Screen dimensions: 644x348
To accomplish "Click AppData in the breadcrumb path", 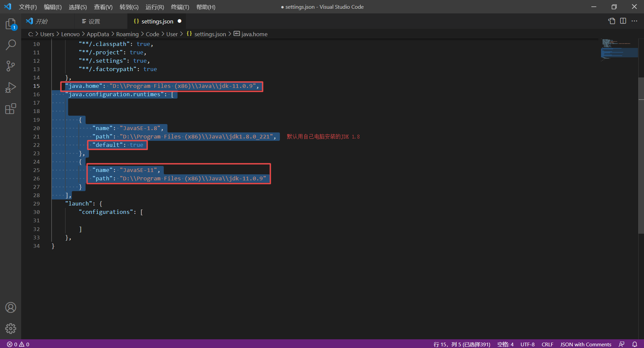I will click(x=98, y=34).
